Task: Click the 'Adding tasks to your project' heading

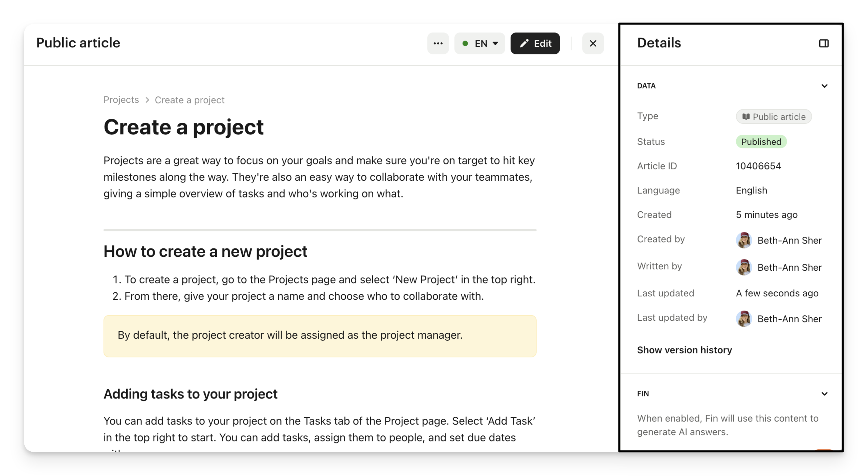Action: coord(190,394)
